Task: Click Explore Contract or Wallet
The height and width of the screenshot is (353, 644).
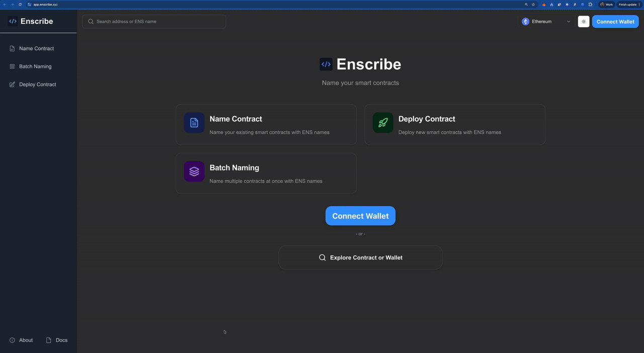Action: (360, 257)
